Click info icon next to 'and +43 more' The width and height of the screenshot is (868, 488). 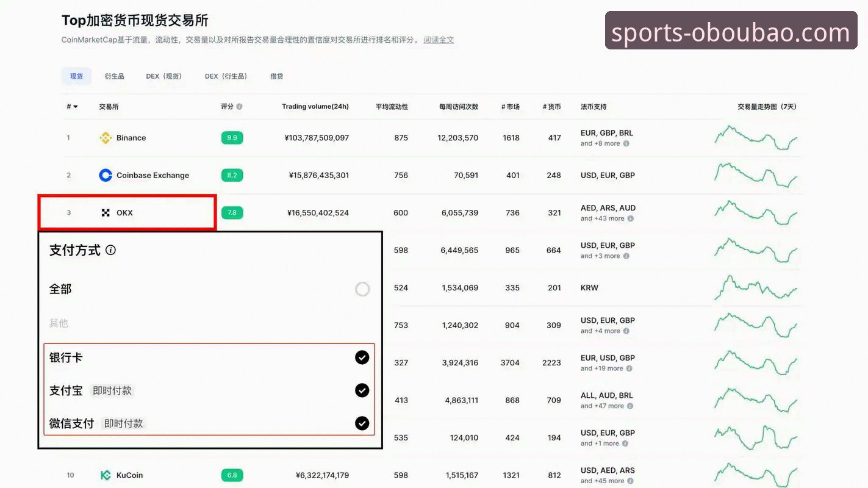tap(630, 218)
